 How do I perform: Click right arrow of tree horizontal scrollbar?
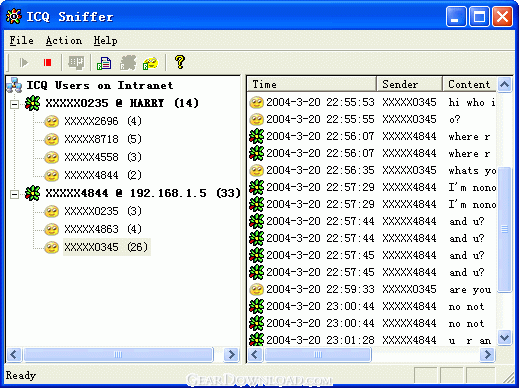231,354
